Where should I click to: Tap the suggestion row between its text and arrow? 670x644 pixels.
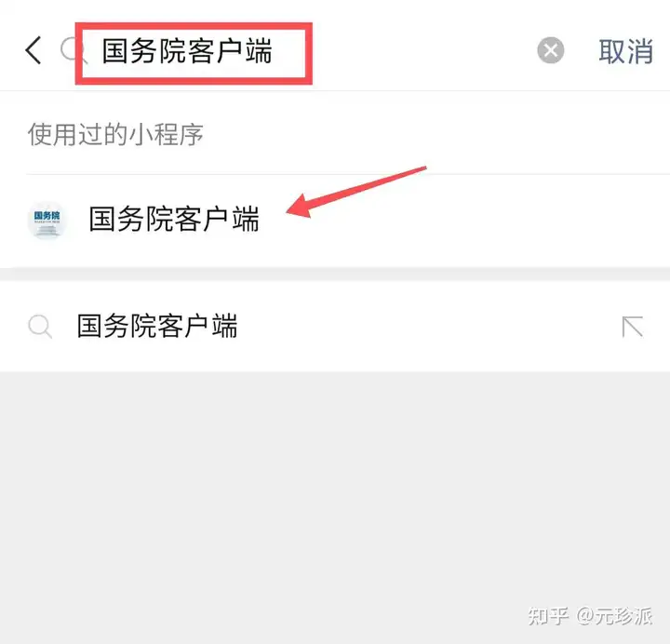coord(427,327)
